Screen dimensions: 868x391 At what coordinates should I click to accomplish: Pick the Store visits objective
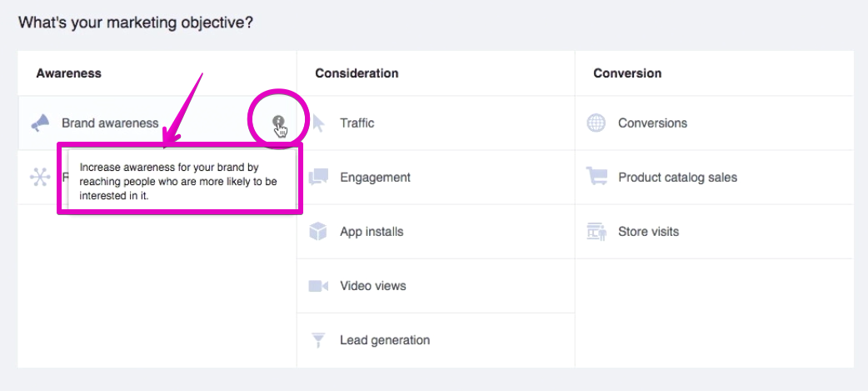(715, 232)
